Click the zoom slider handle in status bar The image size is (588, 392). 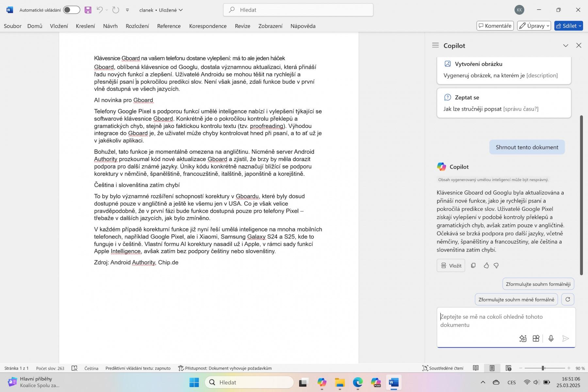tap(543, 368)
